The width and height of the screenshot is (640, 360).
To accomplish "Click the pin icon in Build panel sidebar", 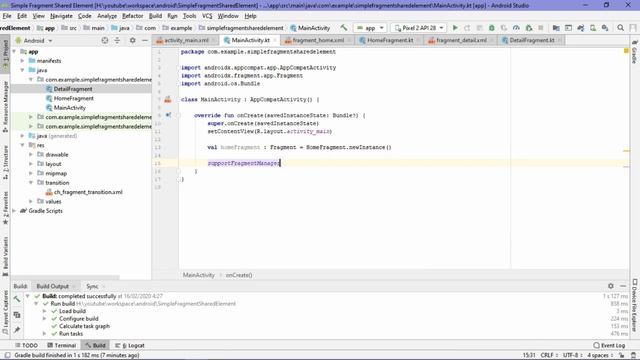I will click(17, 329).
